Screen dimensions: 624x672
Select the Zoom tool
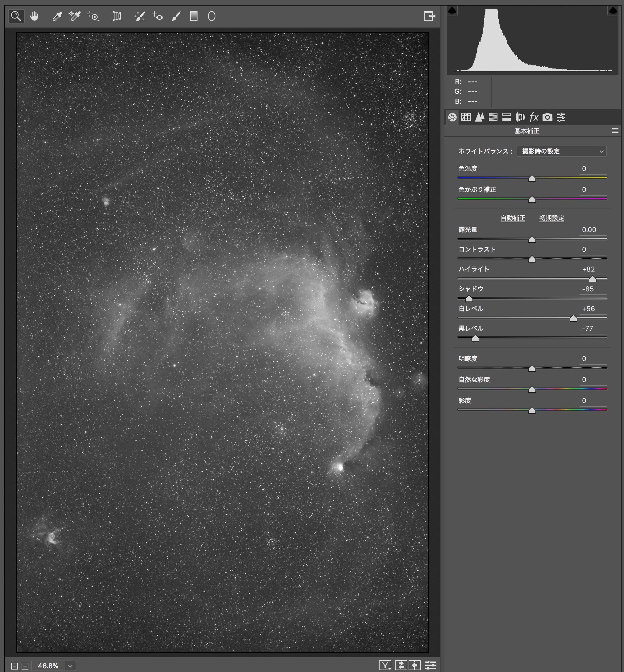click(x=16, y=16)
